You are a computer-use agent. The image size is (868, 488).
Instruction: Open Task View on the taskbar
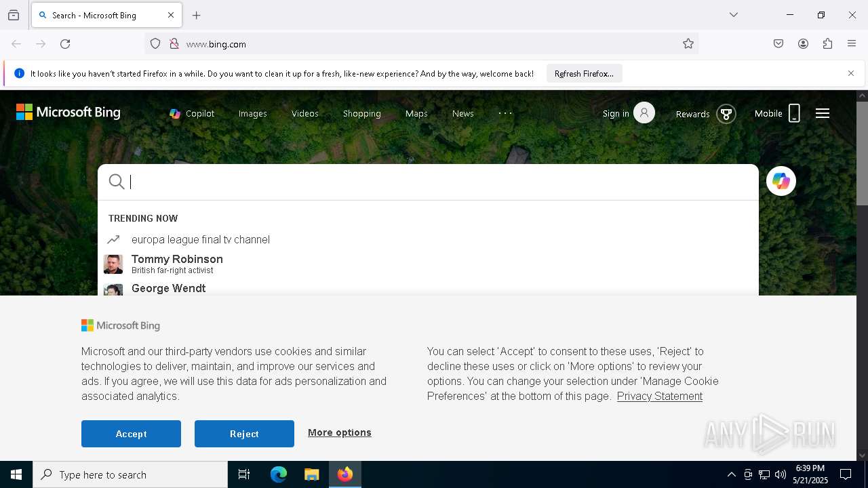[244, 474]
